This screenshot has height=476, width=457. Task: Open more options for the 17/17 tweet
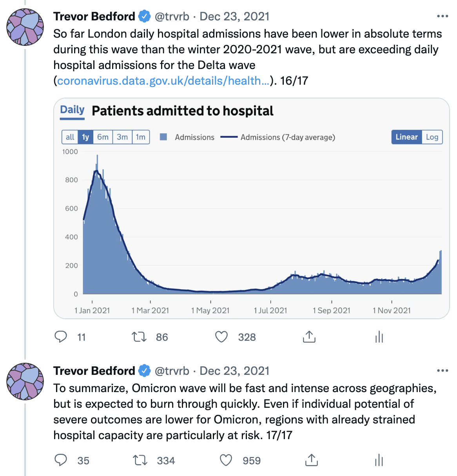point(442,371)
